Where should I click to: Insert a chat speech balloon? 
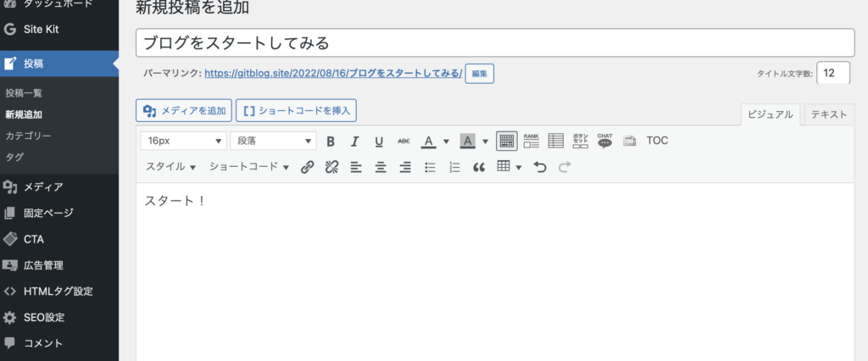coord(604,141)
